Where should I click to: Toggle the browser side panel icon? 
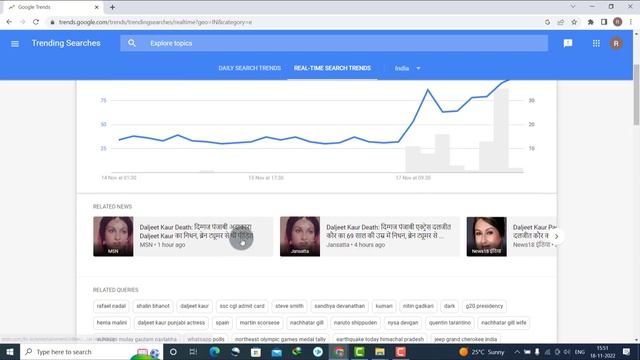pos(604,22)
